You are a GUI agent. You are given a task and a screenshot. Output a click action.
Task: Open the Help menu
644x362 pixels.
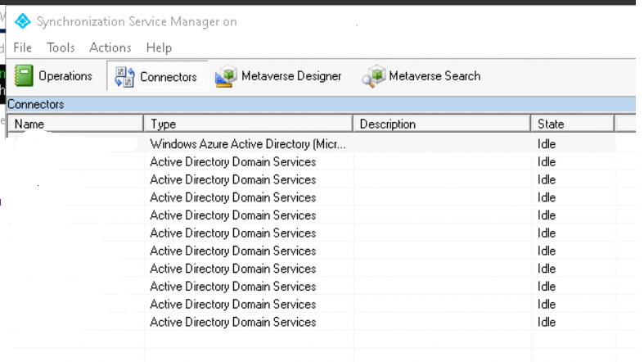pos(159,48)
